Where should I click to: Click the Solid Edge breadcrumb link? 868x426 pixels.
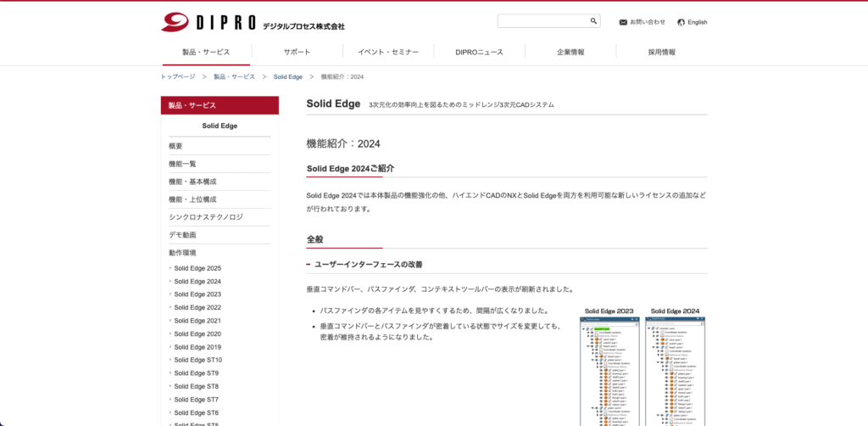[x=287, y=76]
